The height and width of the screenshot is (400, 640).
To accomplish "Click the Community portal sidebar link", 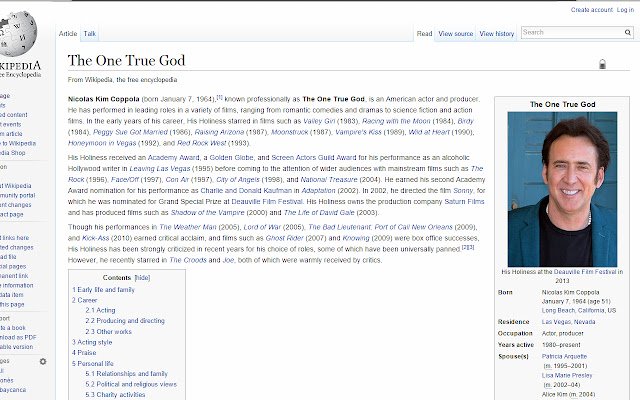I will (18, 196).
